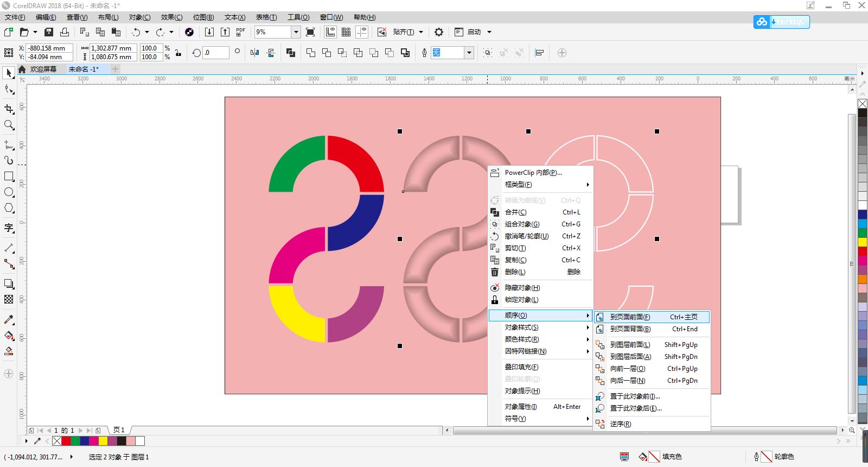Select the Zoom magnifier tool

tap(9, 125)
